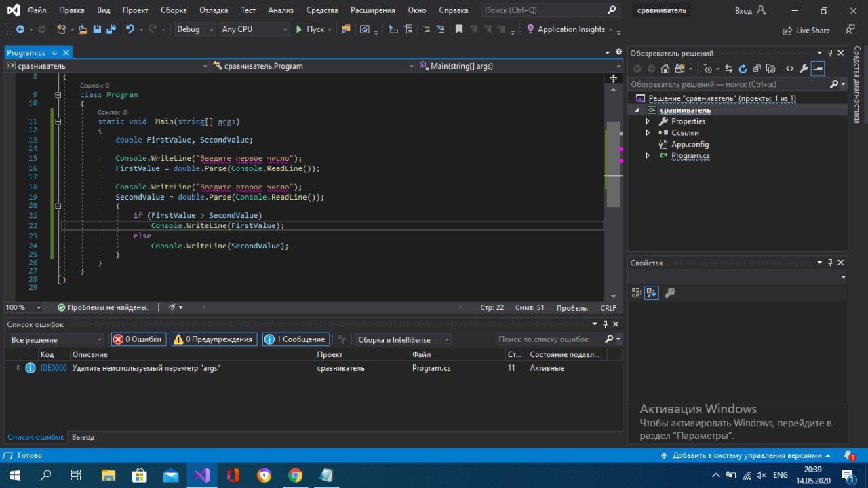Screen dimensions: 868x488
Task: Open the Debug configuration dropdown
Action: point(195,29)
